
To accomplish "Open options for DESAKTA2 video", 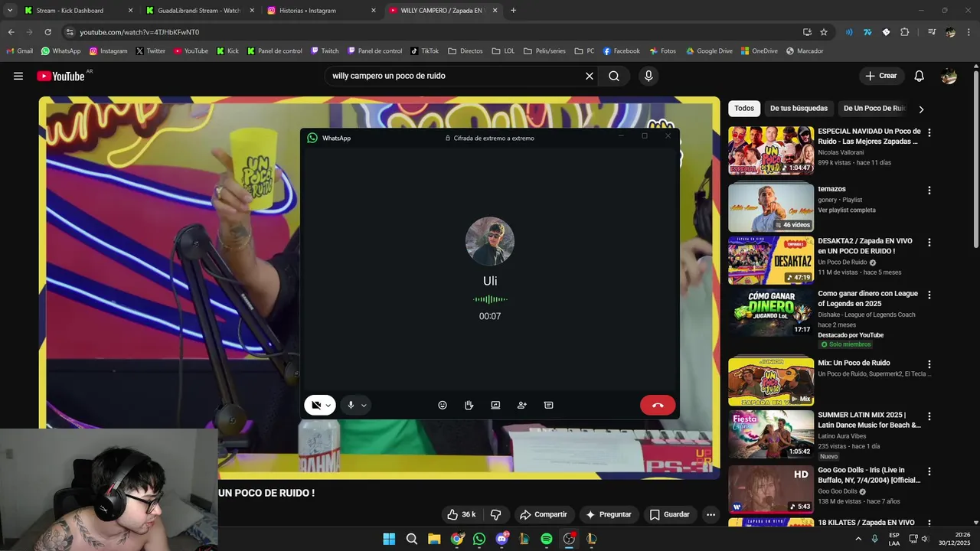I will (929, 243).
